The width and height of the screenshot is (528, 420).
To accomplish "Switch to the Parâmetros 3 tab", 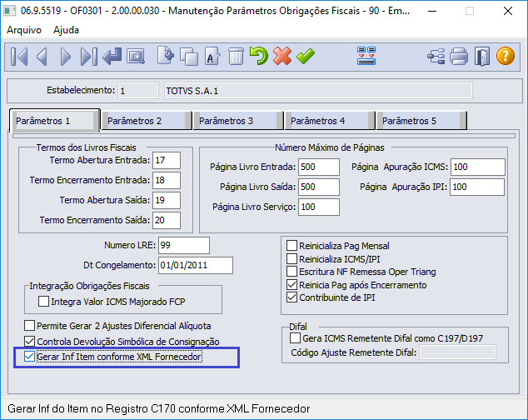I will pyautogui.click(x=237, y=121).
